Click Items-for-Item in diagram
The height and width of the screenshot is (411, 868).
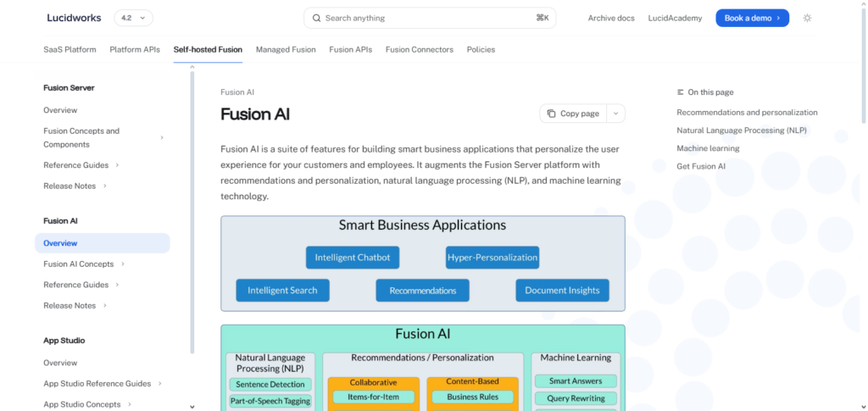click(x=373, y=397)
